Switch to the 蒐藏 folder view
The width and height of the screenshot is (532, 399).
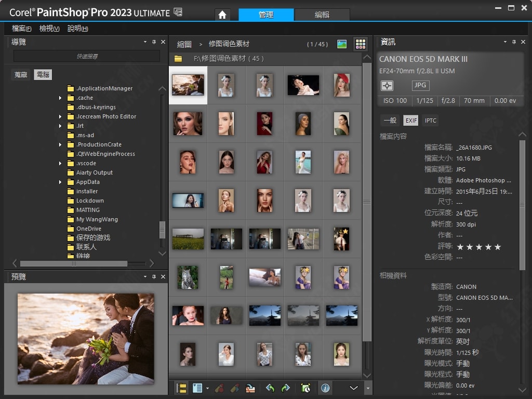tap(21, 75)
